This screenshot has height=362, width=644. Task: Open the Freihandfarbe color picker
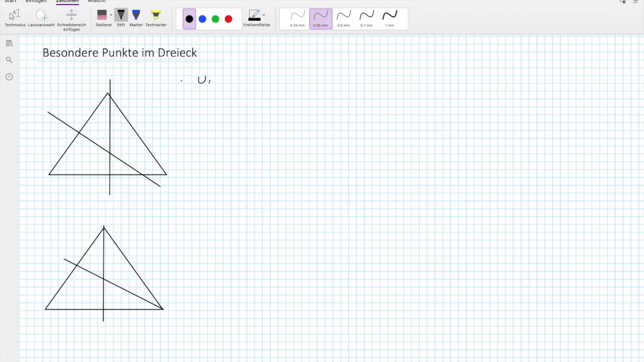click(257, 18)
